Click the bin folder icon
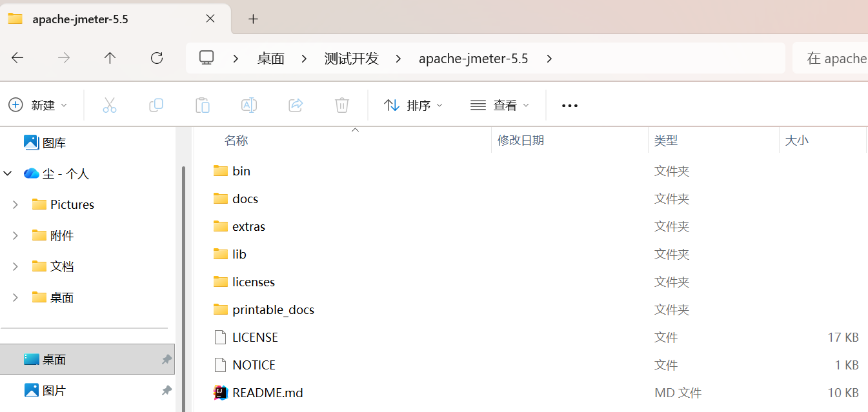The width and height of the screenshot is (868, 412). pos(221,171)
